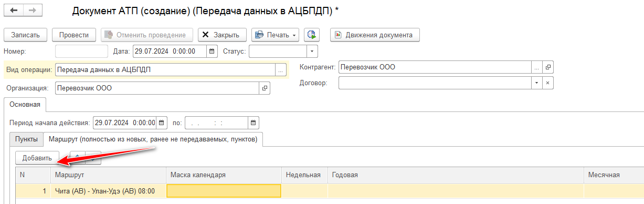644x204 pixels.
Task: Open Организация record via open icon
Action: click(265, 88)
